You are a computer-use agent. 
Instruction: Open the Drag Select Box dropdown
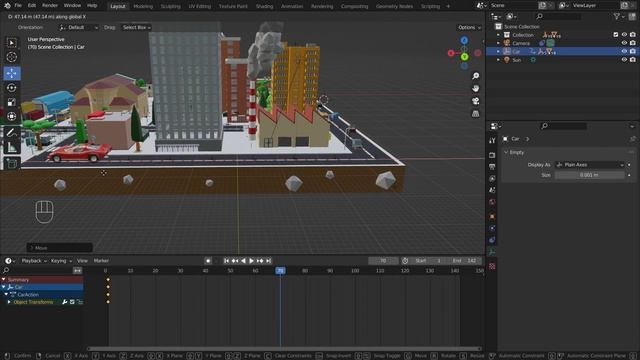pos(136,27)
